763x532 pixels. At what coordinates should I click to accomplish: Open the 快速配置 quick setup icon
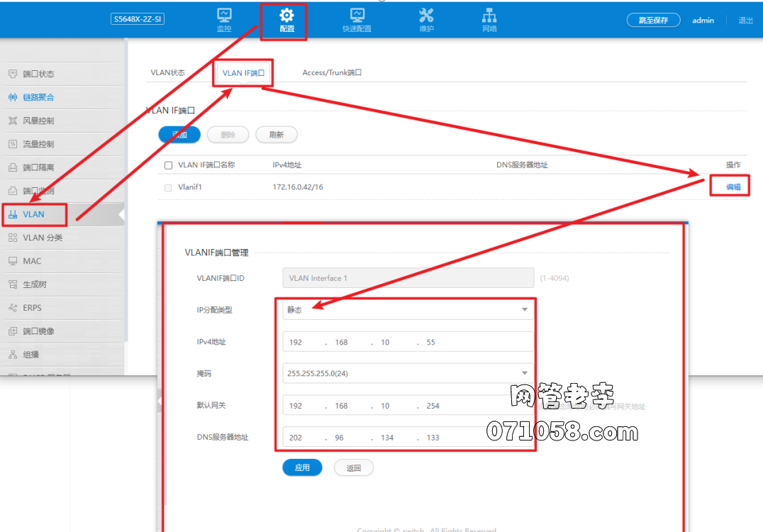357,16
